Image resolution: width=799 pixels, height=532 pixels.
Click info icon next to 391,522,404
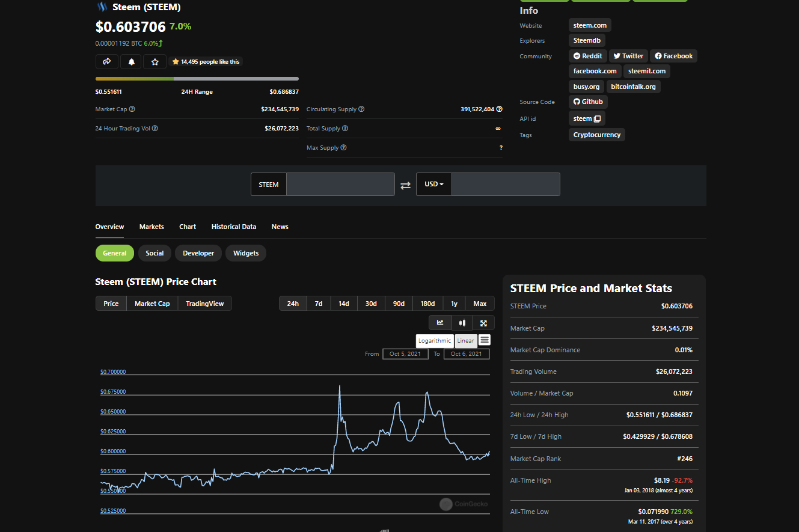(500, 109)
